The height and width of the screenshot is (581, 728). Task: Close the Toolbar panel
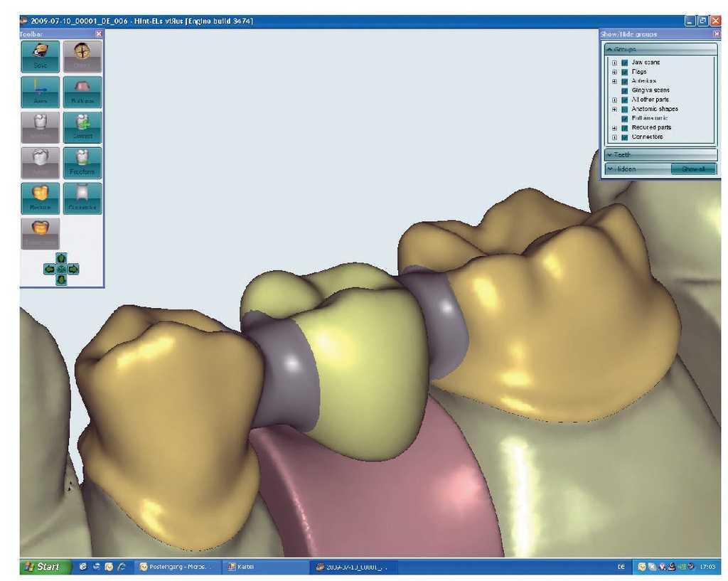pos(99,33)
